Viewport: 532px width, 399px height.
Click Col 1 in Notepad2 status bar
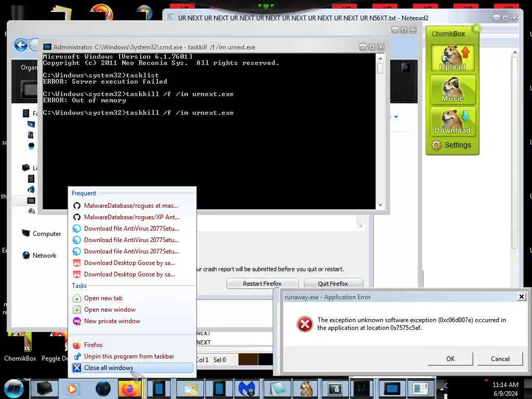[203, 360]
